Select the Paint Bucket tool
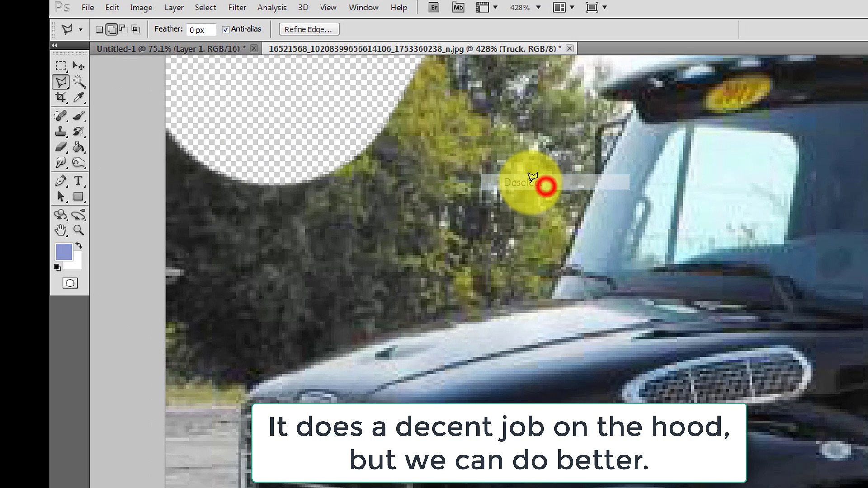The image size is (868, 488). [79, 147]
